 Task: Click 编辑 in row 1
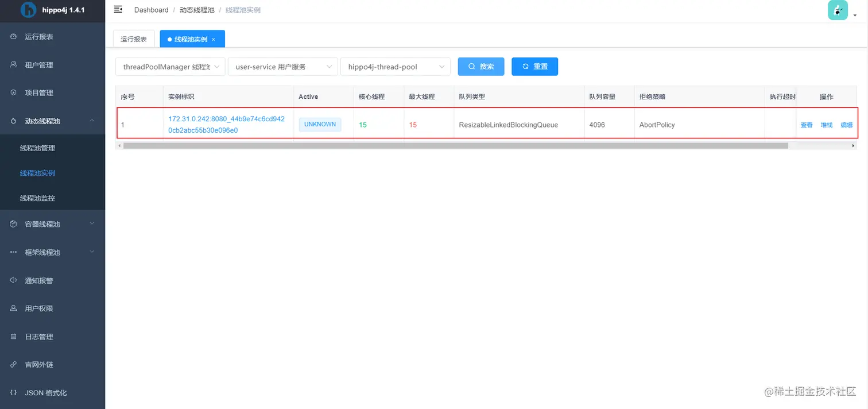[x=847, y=125]
